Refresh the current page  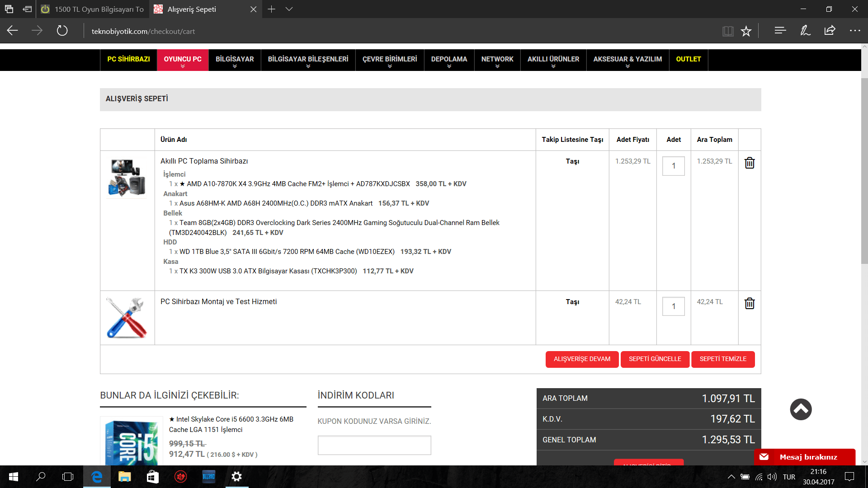[62, 31]
